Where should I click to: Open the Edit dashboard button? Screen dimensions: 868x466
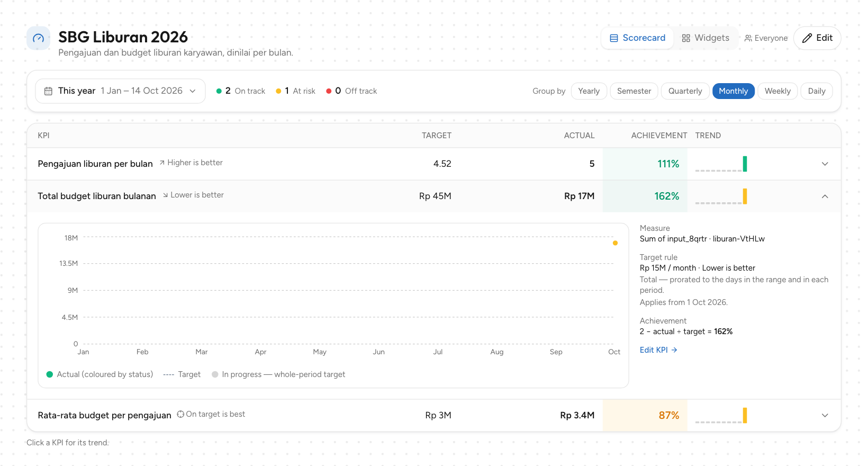point(817,38)
